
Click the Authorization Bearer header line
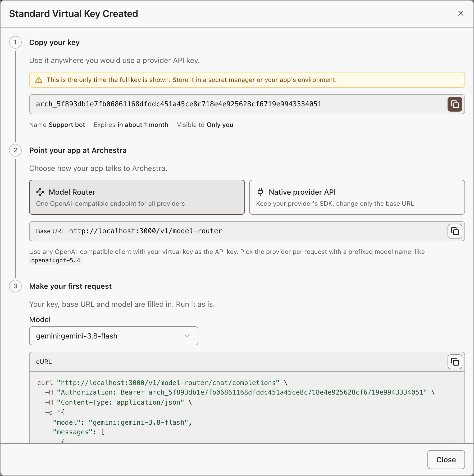pyautogui.click(x=240, y=392)
